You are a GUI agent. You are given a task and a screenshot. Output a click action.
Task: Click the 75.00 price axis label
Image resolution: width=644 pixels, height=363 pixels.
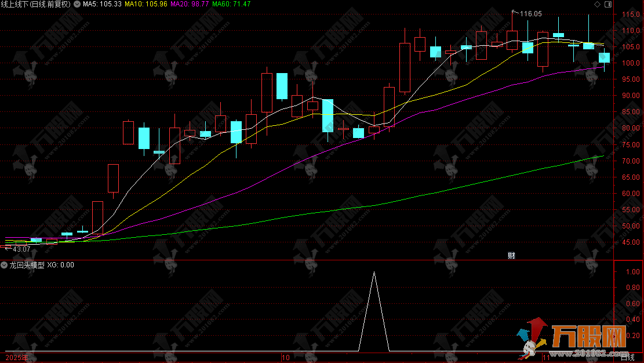[x=631, y=145]
